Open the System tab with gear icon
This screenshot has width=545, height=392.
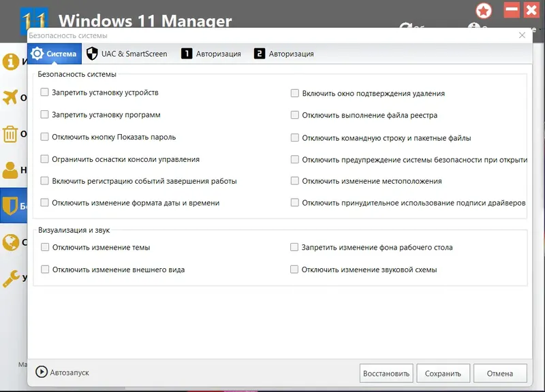(x=54, y=54)
